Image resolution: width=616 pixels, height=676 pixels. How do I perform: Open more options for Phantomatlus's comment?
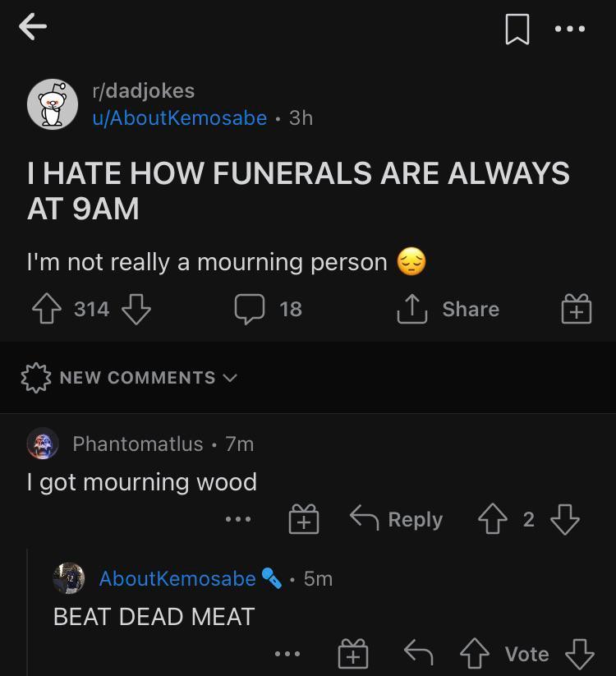coord(238,519)
